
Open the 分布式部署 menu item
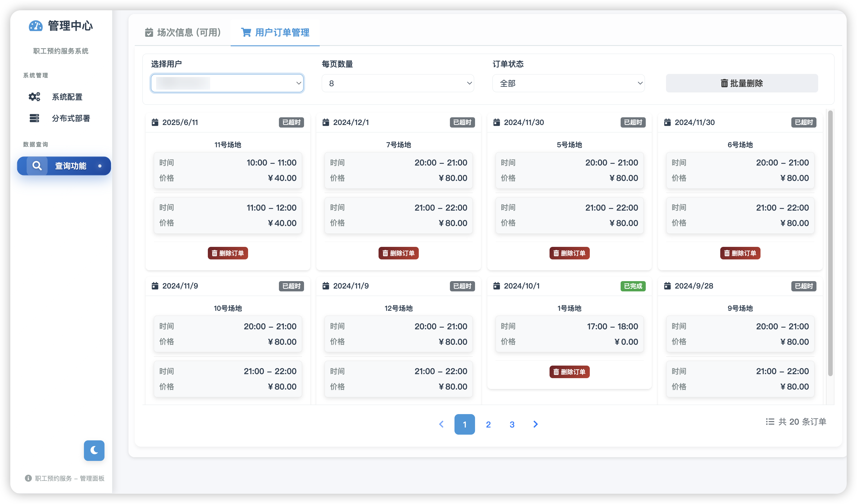(71, 118)
